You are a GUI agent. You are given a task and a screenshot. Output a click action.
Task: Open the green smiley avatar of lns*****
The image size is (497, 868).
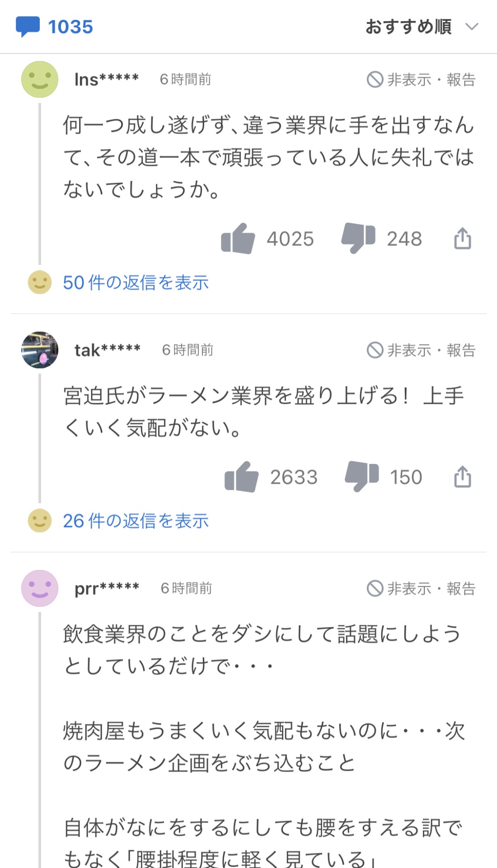tap(40, 80)
